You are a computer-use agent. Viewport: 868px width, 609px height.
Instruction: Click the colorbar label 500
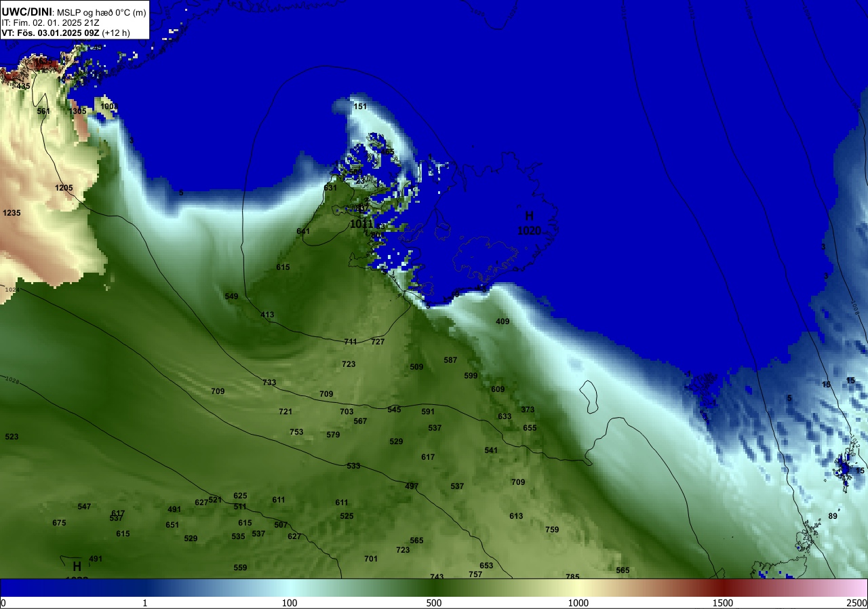tap(434, 603)
